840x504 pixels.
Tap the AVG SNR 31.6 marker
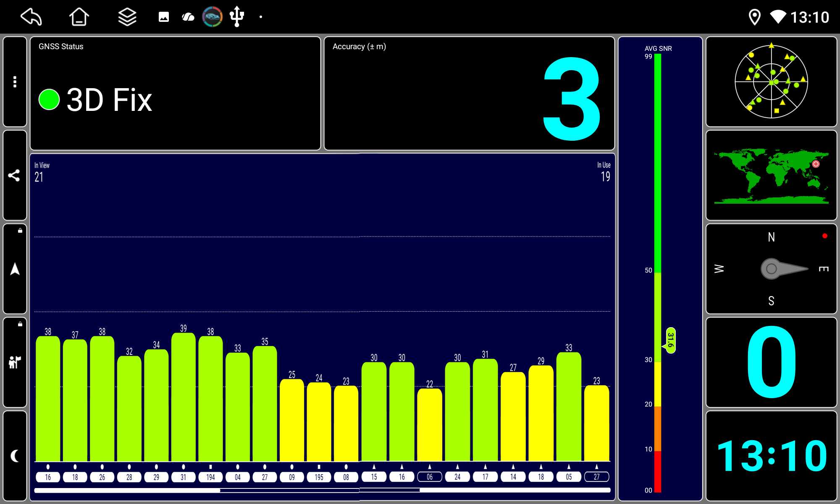[x=671, y=340]
